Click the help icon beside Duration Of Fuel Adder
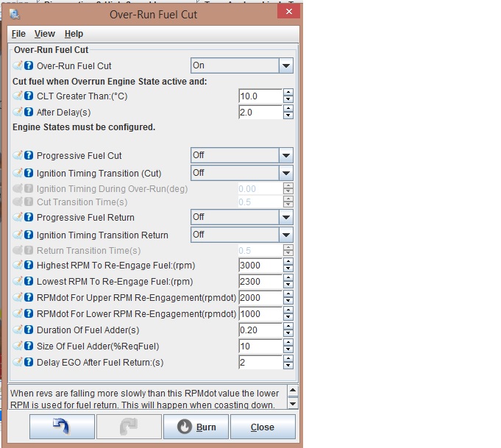This screenshot has width=501, height=448. pos(29,329)
